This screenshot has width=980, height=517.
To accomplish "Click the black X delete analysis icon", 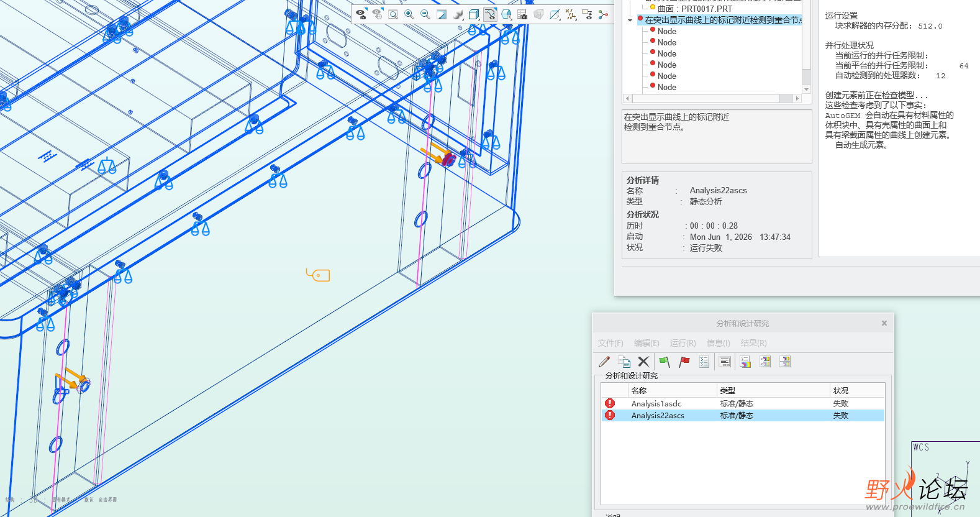I will 644,362.
